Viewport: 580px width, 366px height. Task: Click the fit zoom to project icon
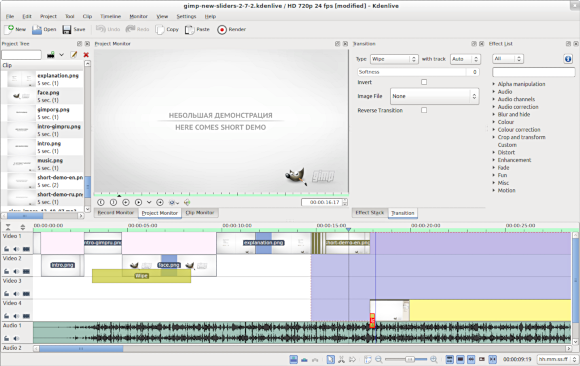[x=367, y=359]
